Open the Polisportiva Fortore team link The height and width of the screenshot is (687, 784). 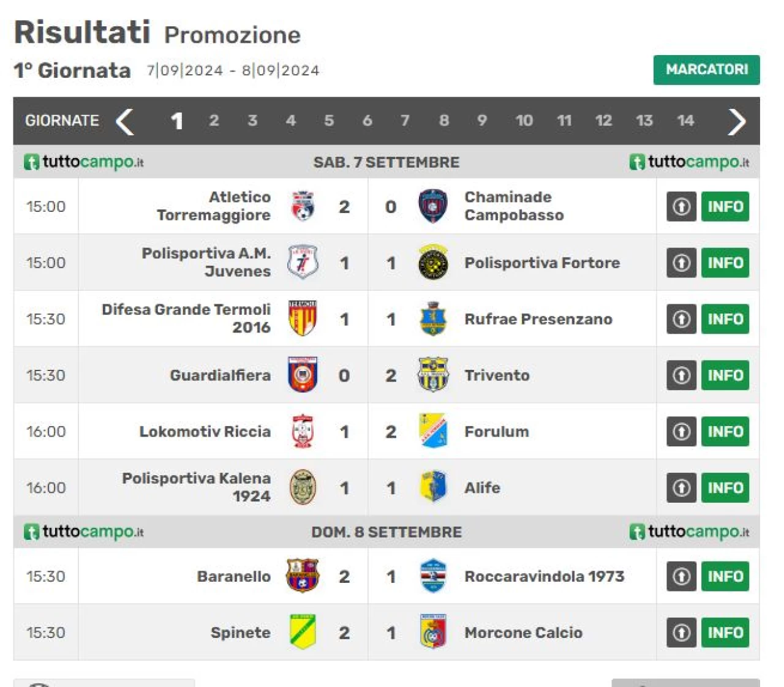click(542, 263)
